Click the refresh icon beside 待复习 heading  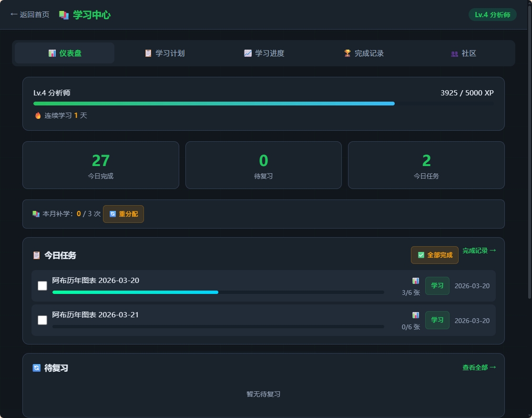coord(37,368)
